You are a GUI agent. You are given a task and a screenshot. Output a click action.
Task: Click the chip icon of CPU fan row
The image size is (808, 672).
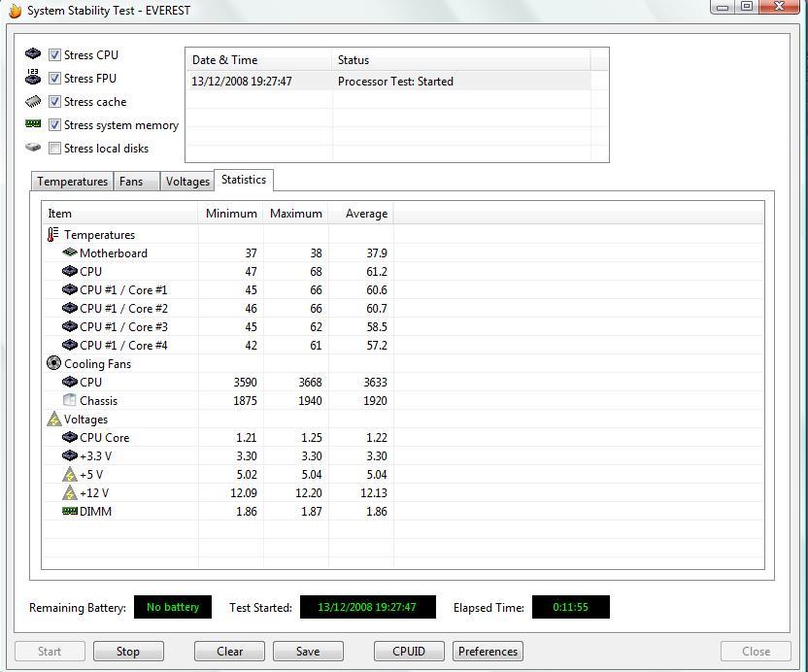(70, 382)
